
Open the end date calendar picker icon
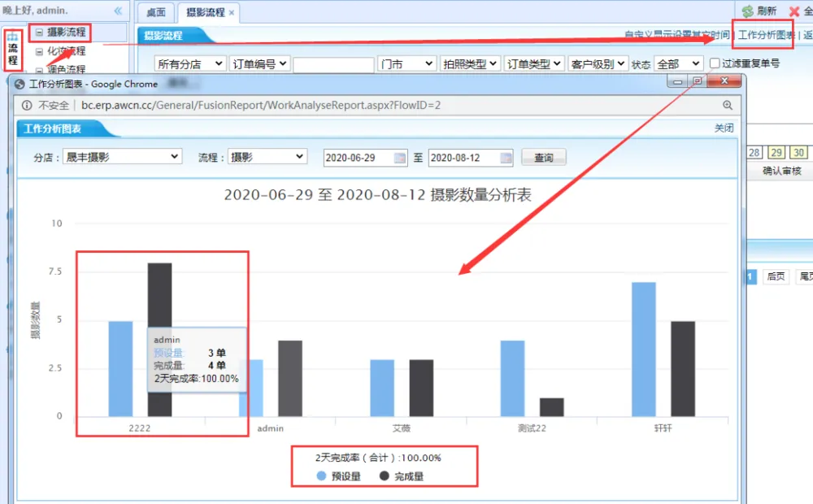[505, 158]
